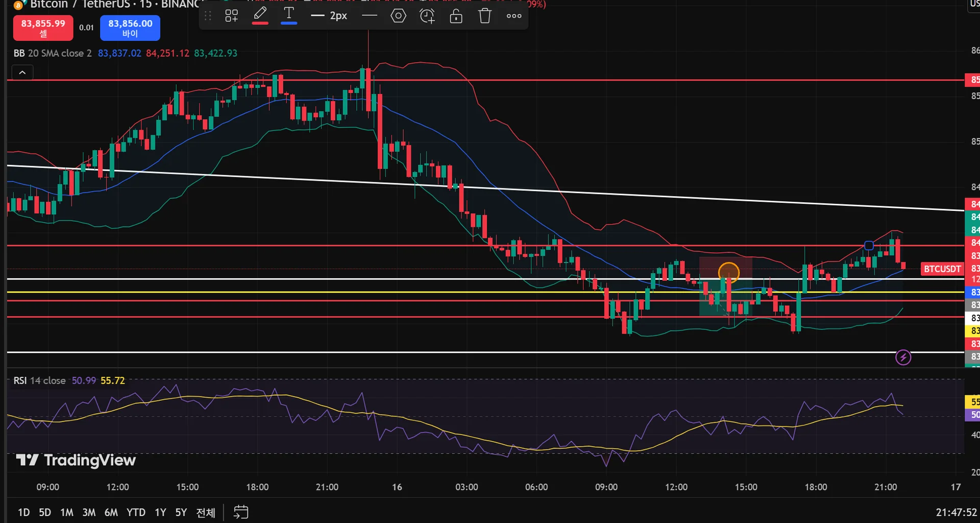The width and height of the screenshot is (980, 523).
Task: Click the BB 20 SMA indicator label
Action: pos(53,53)
